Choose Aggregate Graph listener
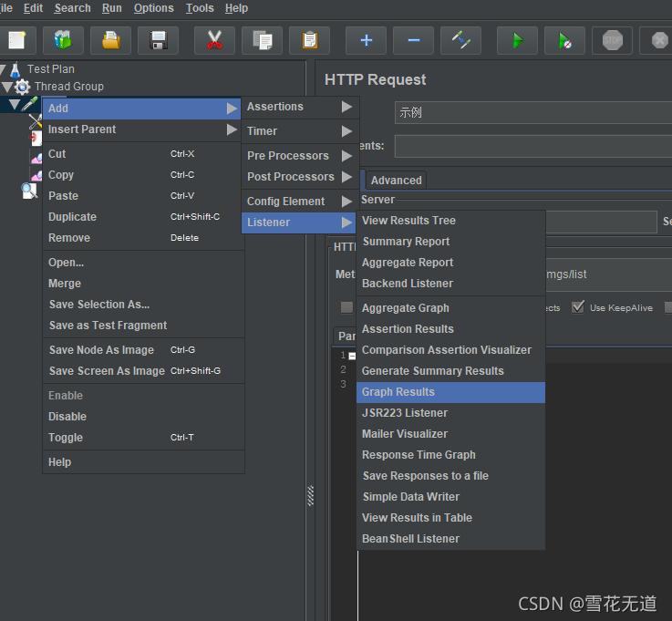The width and height of the screenshot is (672, 621). coord(450,308)
